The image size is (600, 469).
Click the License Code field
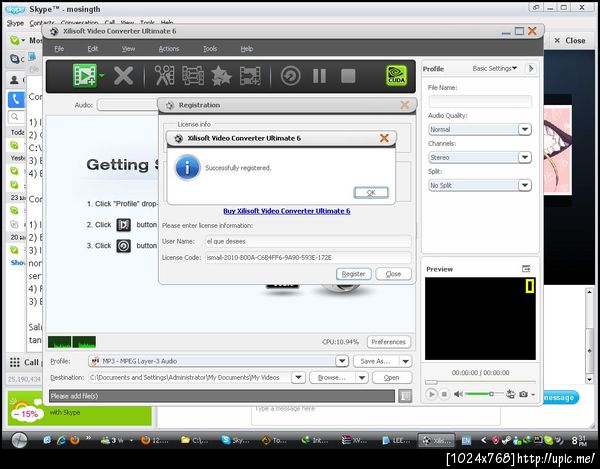tap(308, 257)
